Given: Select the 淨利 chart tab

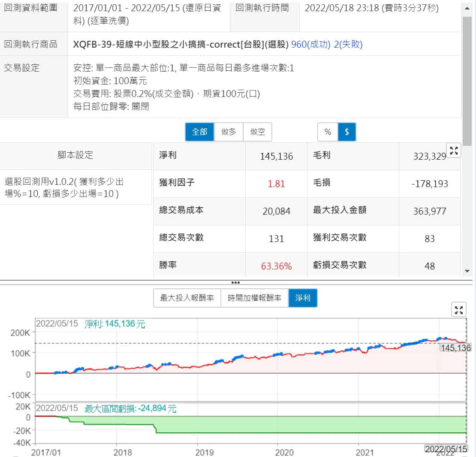Looking at the screenshot, I should point(303,298).
